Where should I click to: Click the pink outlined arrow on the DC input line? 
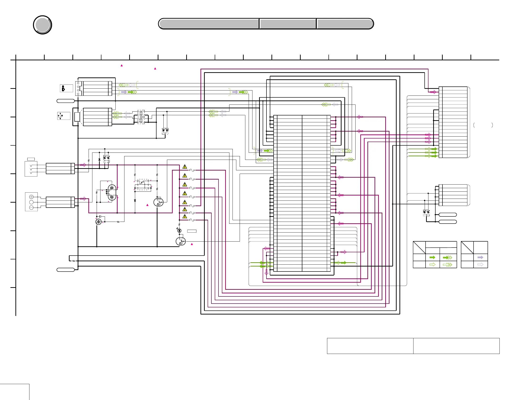[83, 165]
